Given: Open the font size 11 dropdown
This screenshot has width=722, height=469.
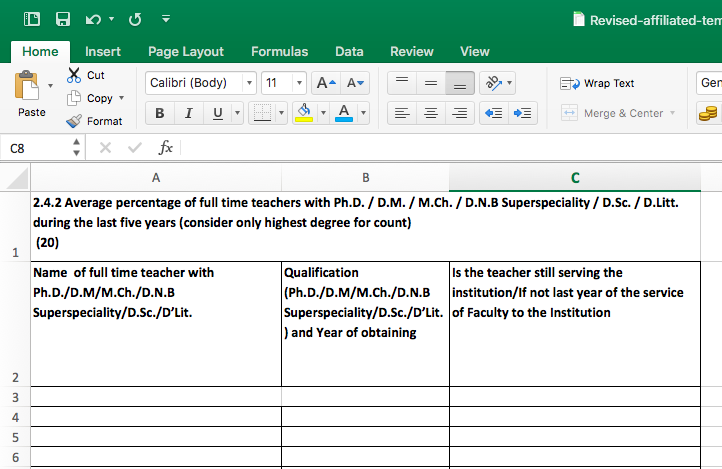Looking at the screenshot, I should [x=299, y=83].
